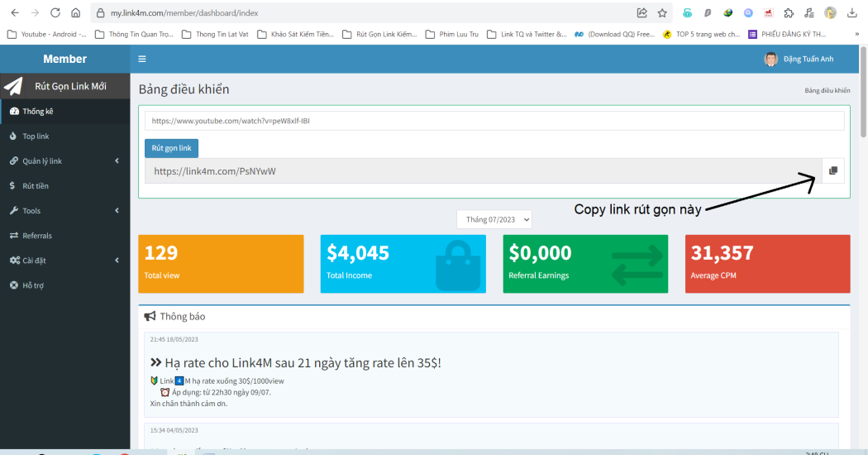Click the address bar URL my.link4m.com
Image resolution: width=868 pixels, height=455 pixels.
click(184, 12)
